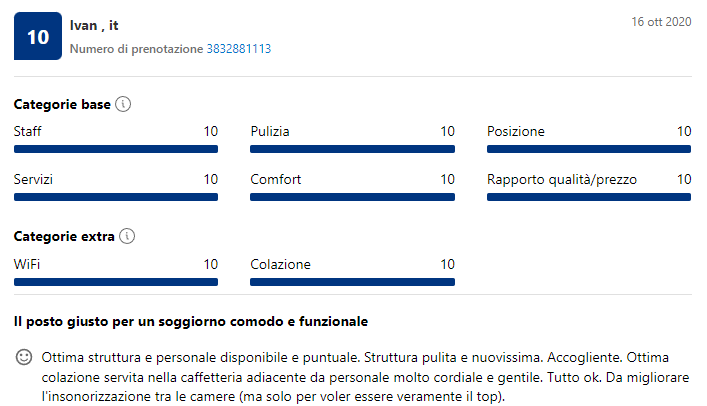The width and height of the screenshot is (707, 406).
Task: Click the reviewer name Ivan, it
Action: pyautogui.click(x=94, y=26)
